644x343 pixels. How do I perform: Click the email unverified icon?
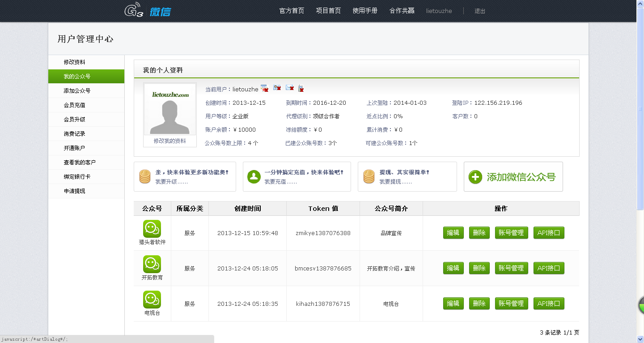tap(289, 88)
